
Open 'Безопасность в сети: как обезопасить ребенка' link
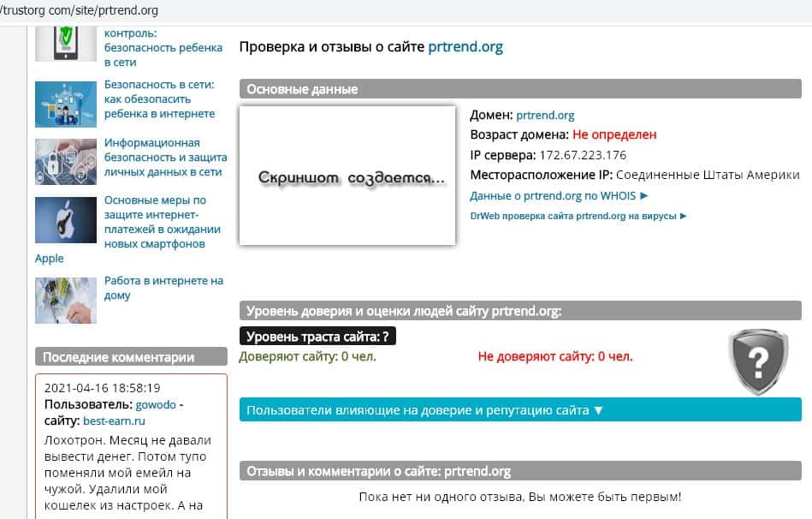click(159, 99)
